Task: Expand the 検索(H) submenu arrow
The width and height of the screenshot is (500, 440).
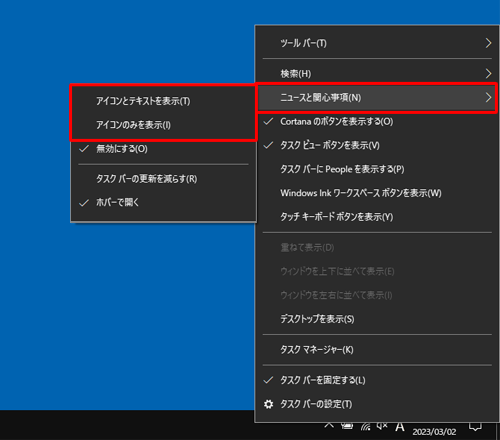Action: click(x=488, y=74)
